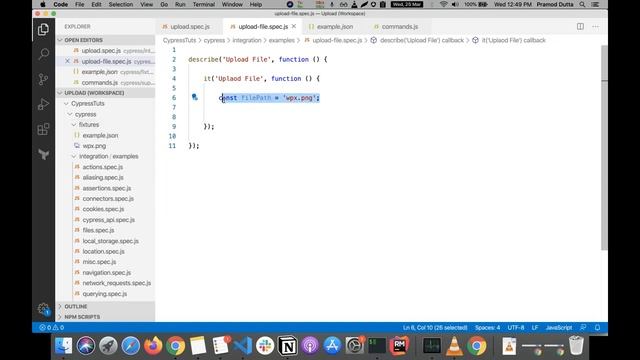The width and height of the screenshot is (640, 360).
Task: Open the Search view in activity bar
Action: [x=43, y=54]
